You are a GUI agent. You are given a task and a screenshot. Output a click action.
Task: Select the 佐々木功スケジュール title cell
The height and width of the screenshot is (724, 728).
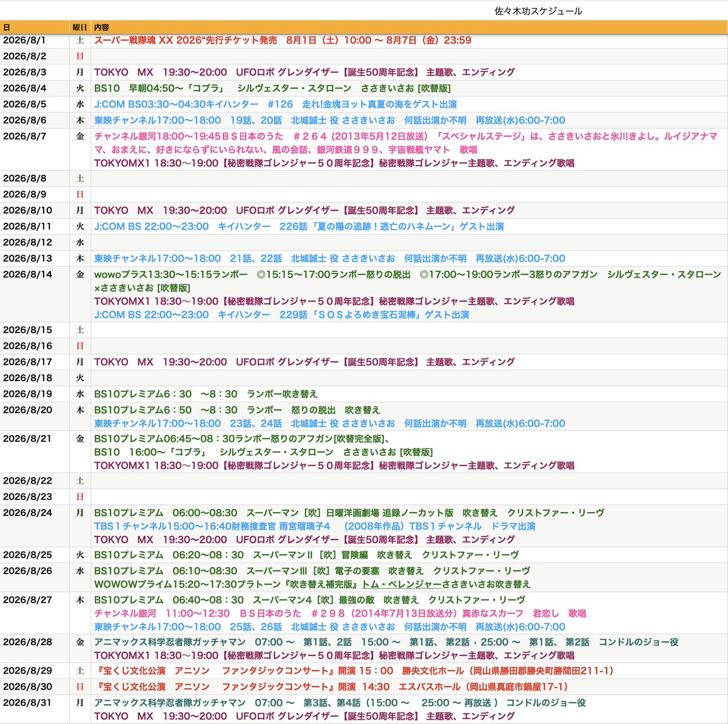click(538, 11)
